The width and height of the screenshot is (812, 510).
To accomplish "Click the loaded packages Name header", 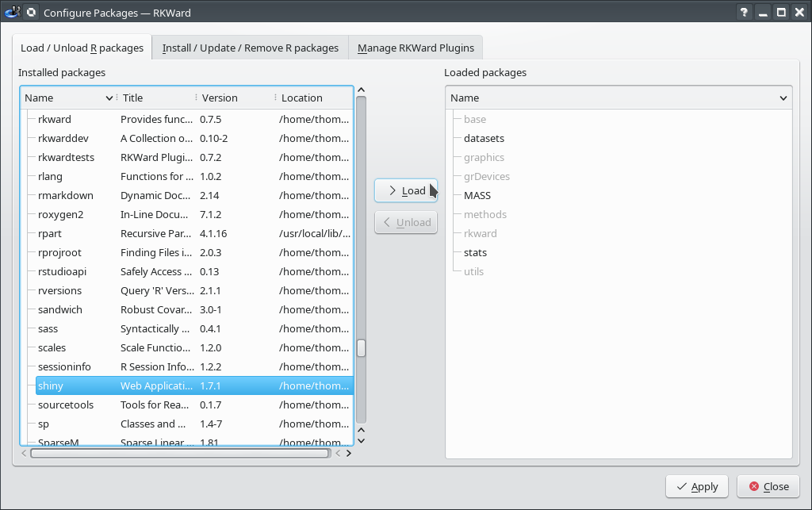I will tap(619, 98).
